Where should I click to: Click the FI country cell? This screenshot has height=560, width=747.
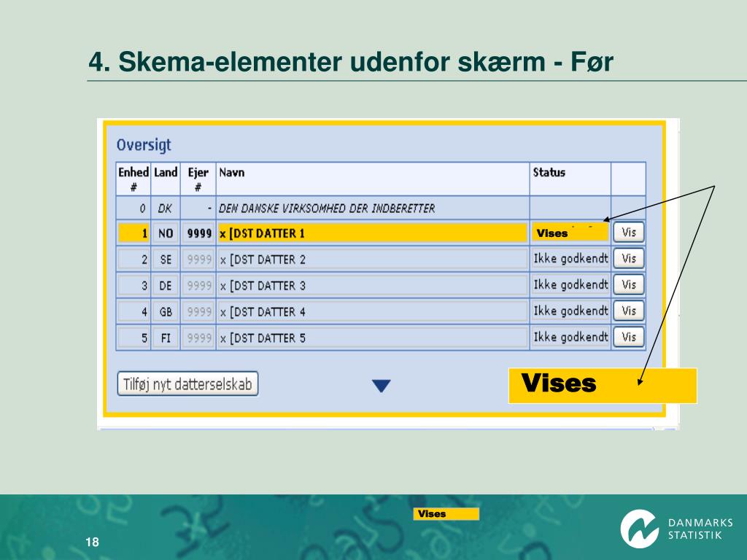click(x=166, y=338)
